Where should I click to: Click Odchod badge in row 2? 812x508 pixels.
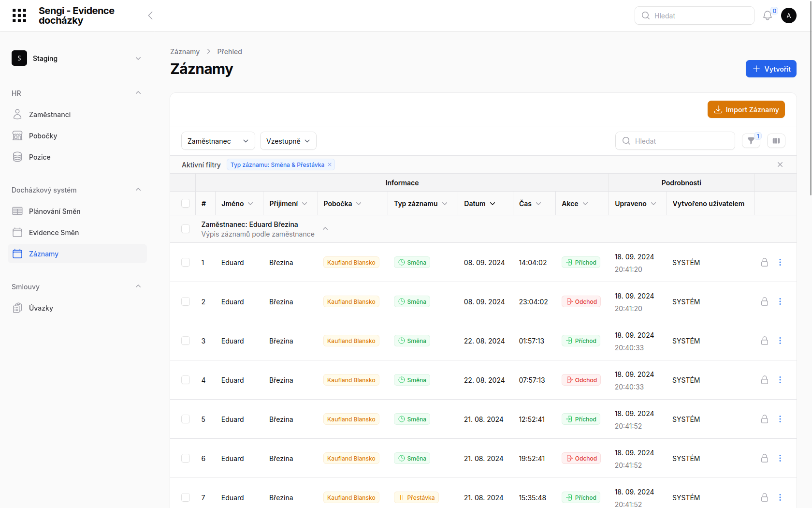click(x=581, y=301)
